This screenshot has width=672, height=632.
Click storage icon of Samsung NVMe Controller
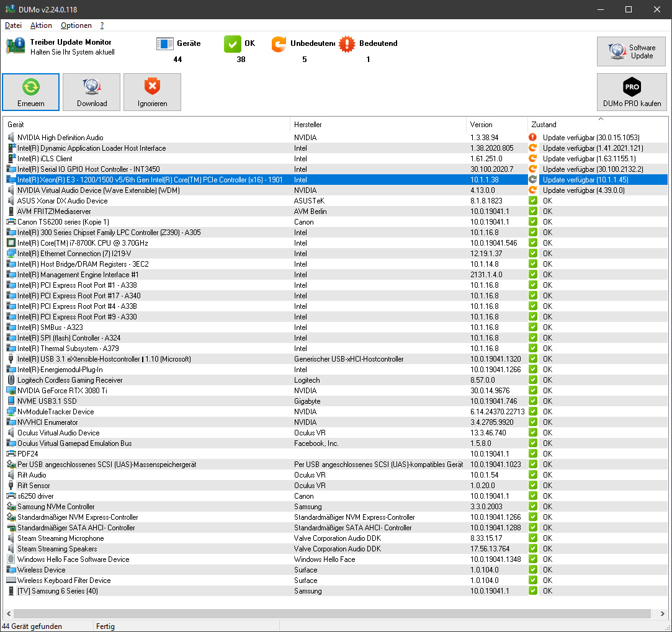[x=11, y=506]
